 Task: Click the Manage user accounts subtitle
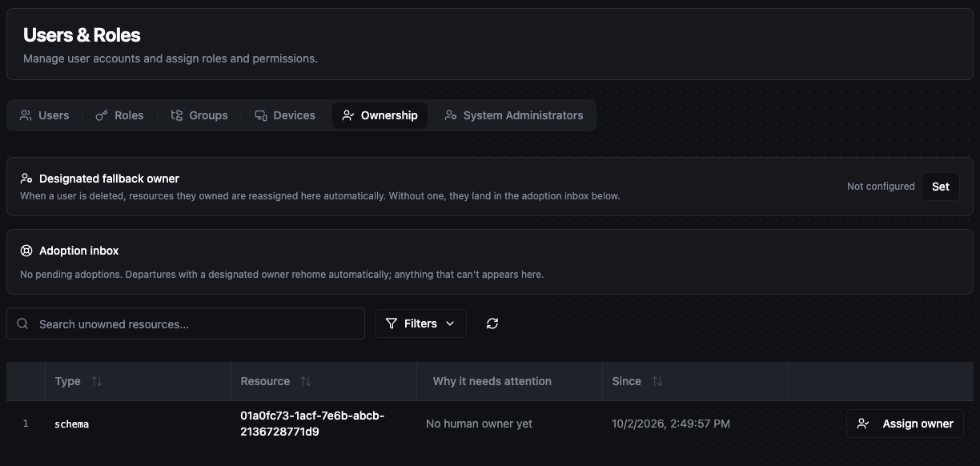(x=171, y=58)
